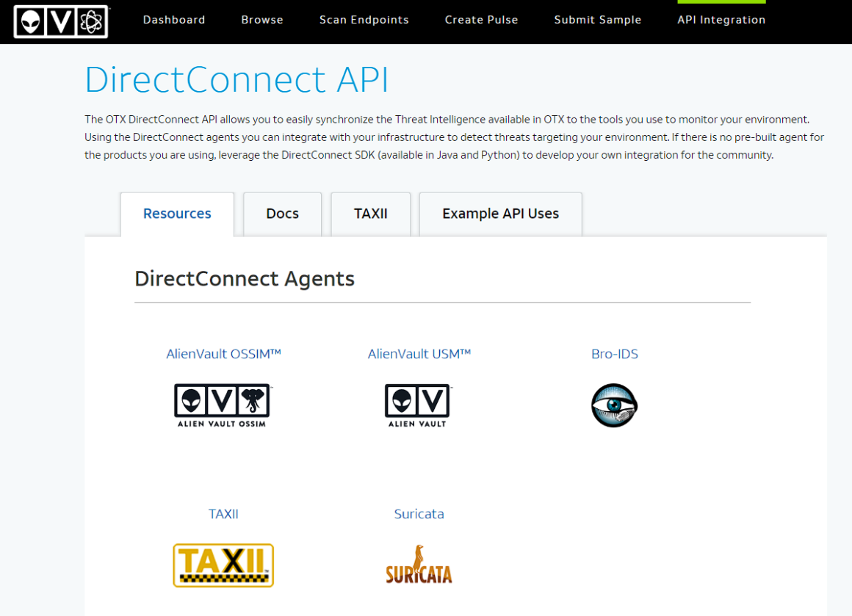Open the Submit Sample page
The width and height of the screenshot is (852, 616).
pos(597,20)
